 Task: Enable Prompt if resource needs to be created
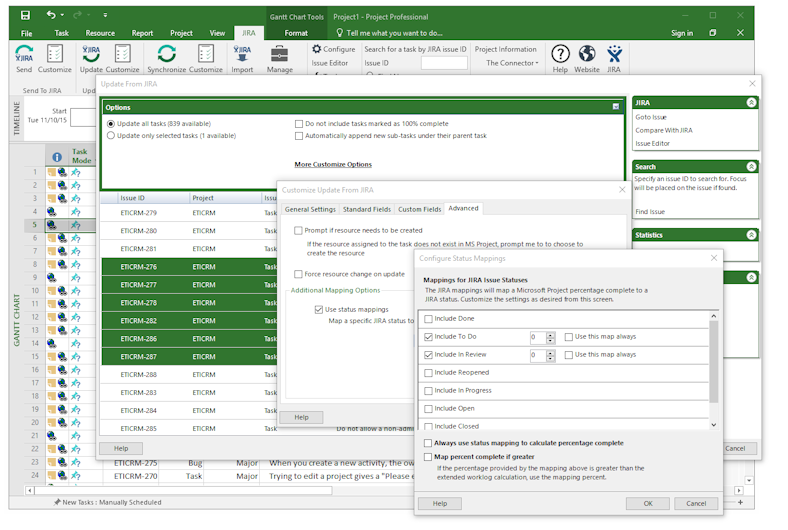pos(298,230)
